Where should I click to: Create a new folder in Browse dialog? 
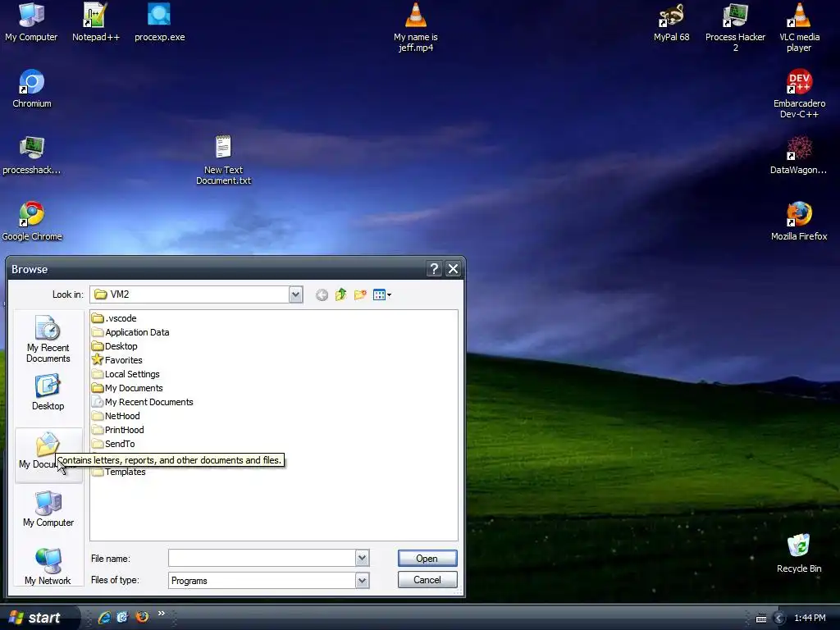(360, 294)
